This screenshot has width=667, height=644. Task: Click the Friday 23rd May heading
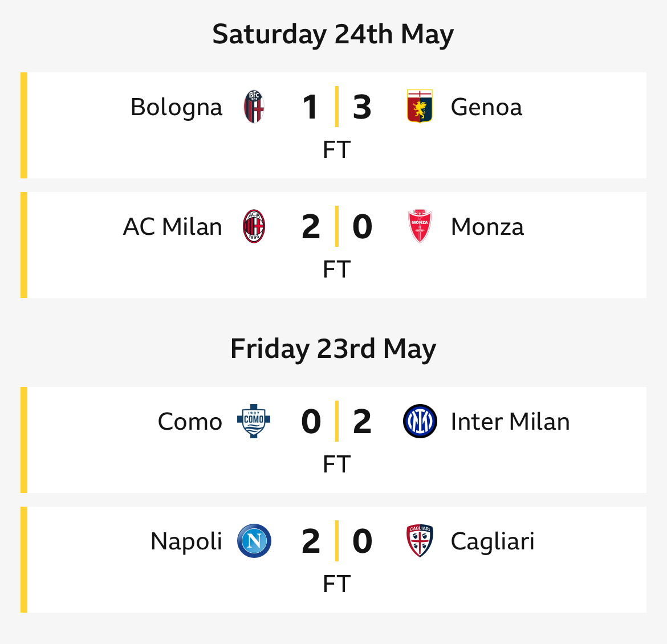click(x=333, y=349)
